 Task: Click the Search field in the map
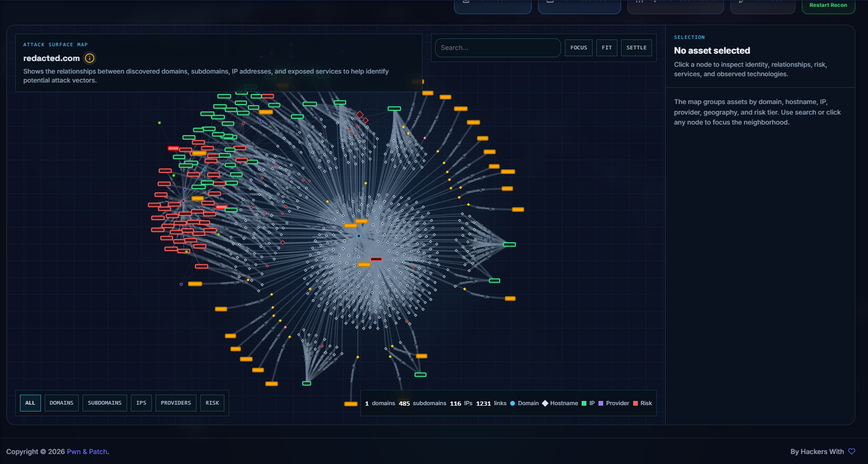[498, 48]
